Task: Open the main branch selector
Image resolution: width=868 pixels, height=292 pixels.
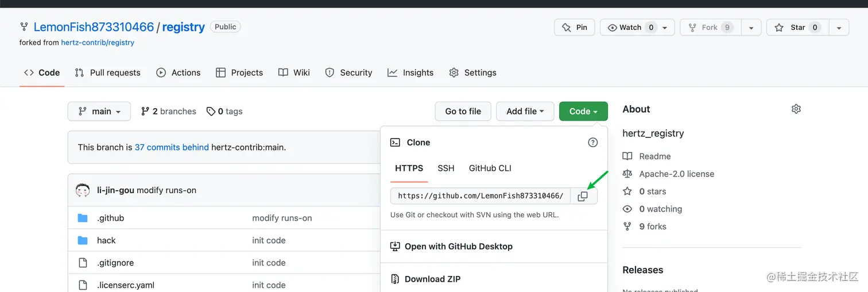Action: tap(99, 112)
